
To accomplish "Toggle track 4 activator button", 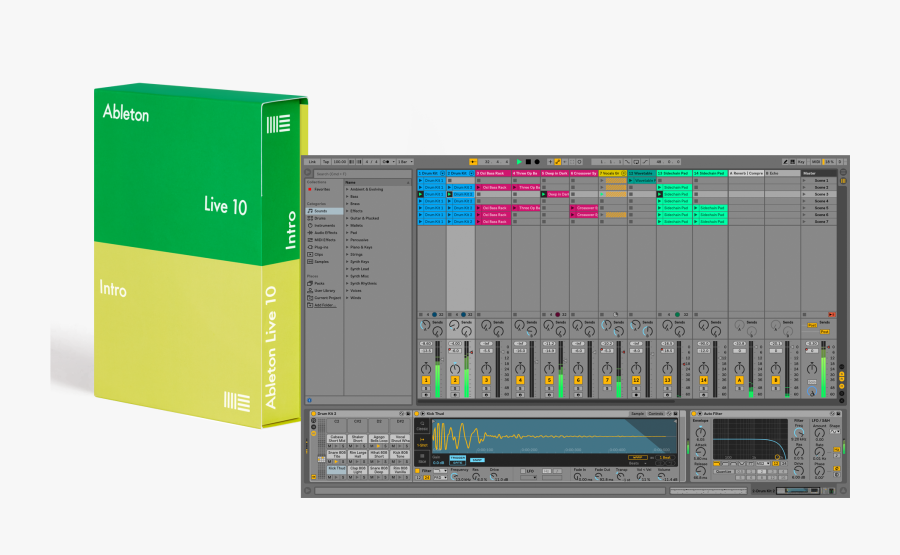I will tap(520, 380).
